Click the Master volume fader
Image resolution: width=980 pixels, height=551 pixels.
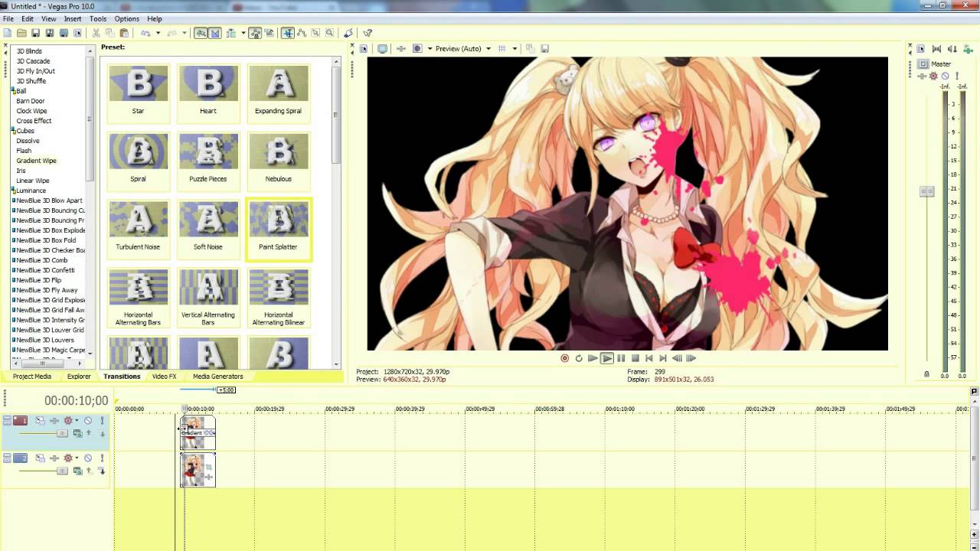click(927, 191)
